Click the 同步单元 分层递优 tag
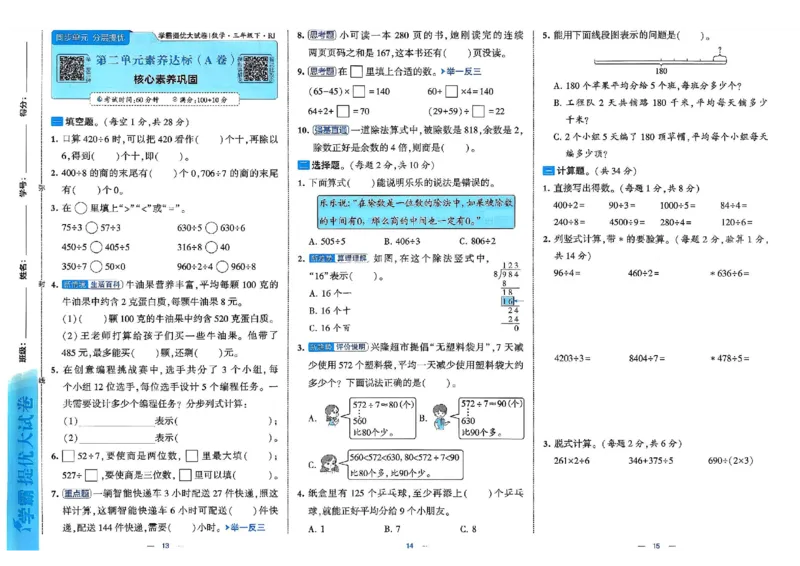This screenshot has width=800, height=566. tap(90, 38)
